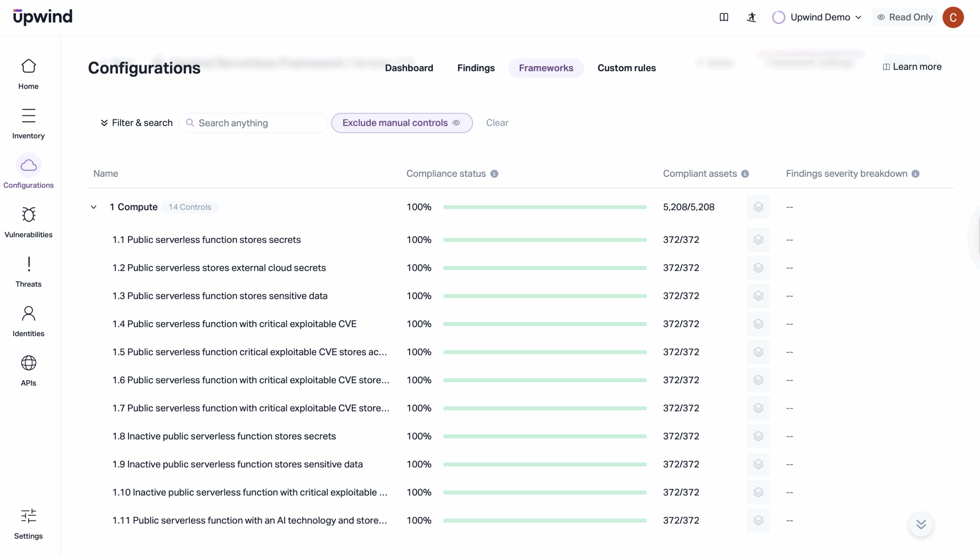
Task: Click compliance progress bar for 1 Compute
Action: (x=545, y=207)
